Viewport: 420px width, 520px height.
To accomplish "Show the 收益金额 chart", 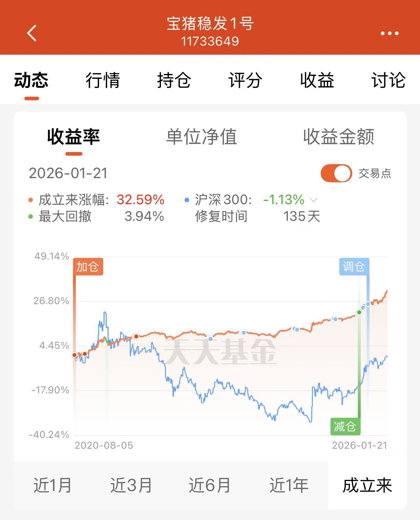I will [x=339, y=136].
